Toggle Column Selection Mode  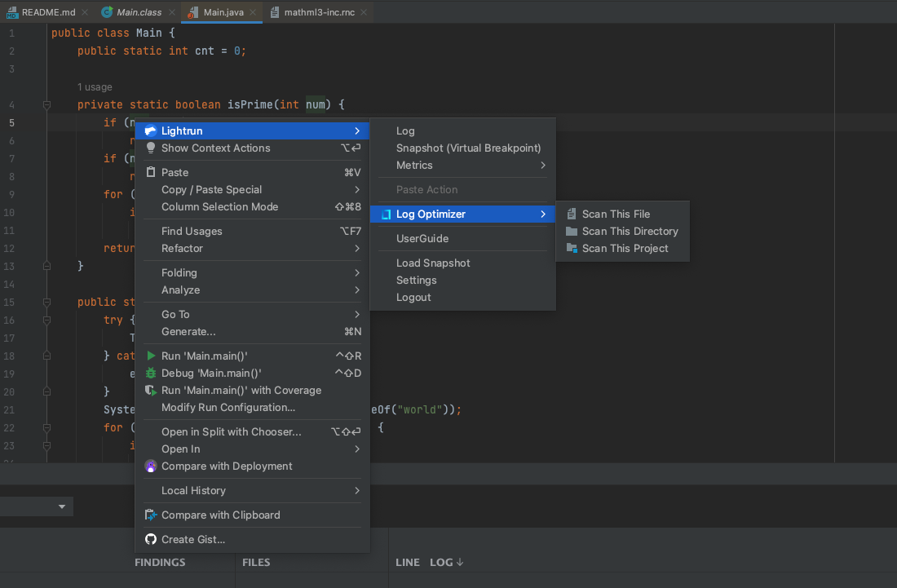pos(219,207)
